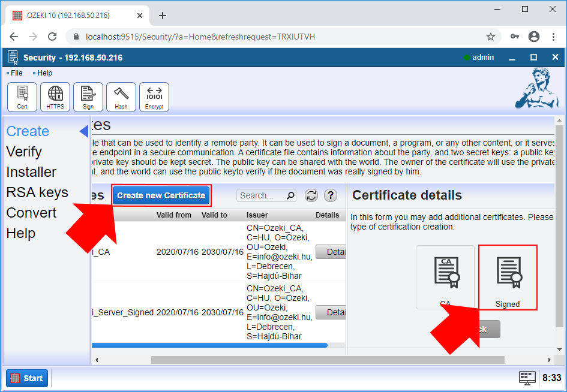
Task: Switch to the OZEKI 10 browser tab
Action: click(78, 16)
